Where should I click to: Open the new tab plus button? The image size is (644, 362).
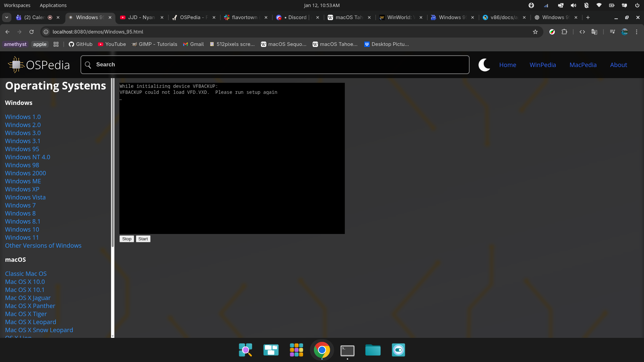(588, 17)
